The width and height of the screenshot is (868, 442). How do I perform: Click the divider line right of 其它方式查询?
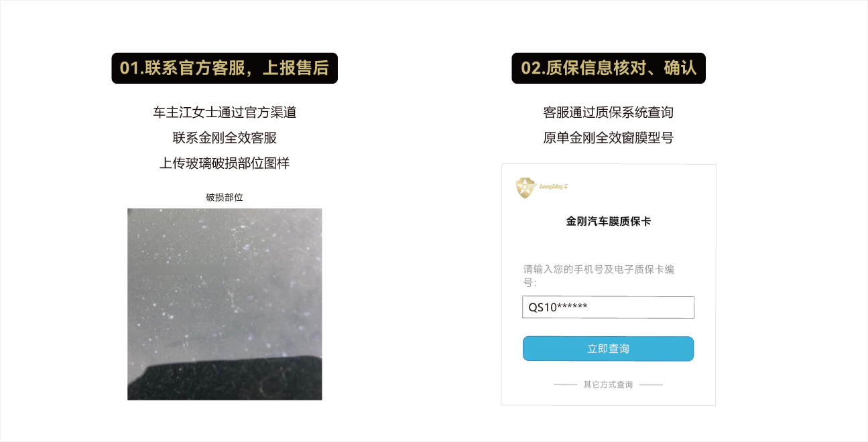[651, 385]
